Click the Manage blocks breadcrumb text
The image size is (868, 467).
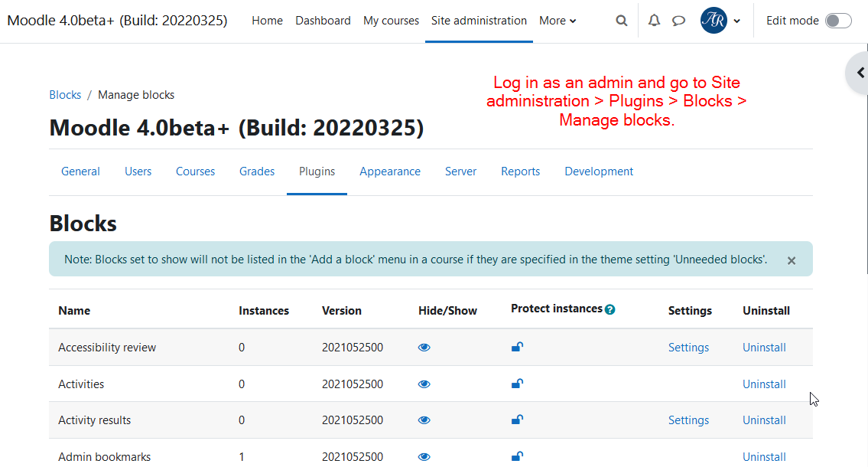pyautogui.click(x=136, y=95)
